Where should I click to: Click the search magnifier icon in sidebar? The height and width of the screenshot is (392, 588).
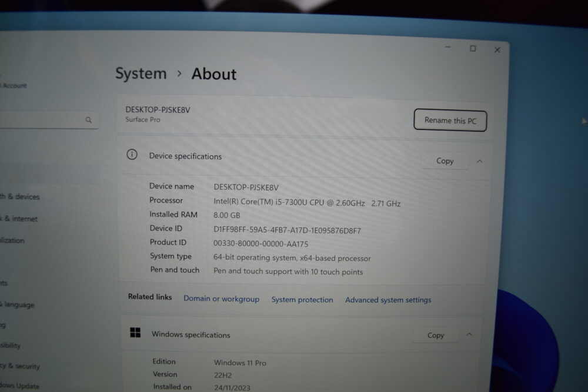click(89, 120)
